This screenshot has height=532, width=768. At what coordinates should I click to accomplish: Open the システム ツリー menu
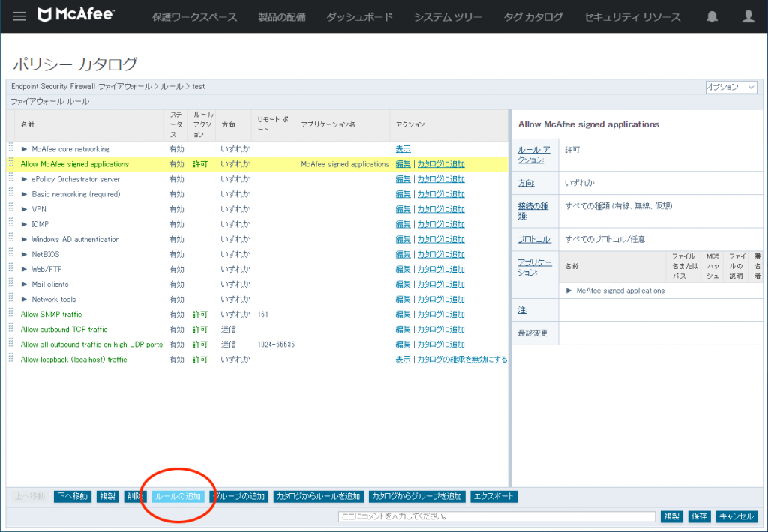tap(448, 17)
